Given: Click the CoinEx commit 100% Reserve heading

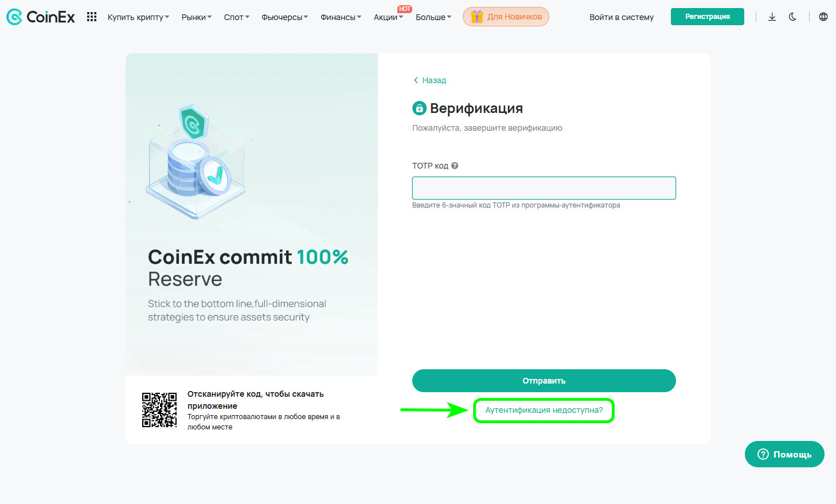Looking at the screenshot, I should pos(248,268).
